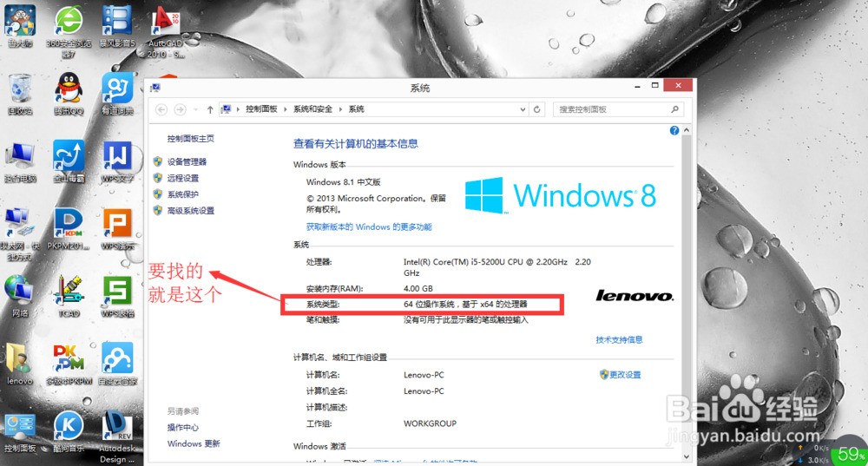Select the 回收站 recycle bin icon
The height and width of the screenshot is (466, 868).
coord(20,94)
